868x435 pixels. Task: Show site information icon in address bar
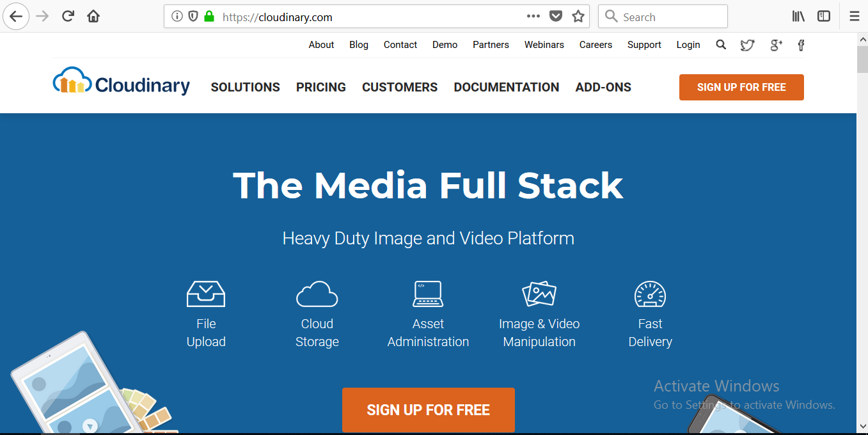click(177, 17)
